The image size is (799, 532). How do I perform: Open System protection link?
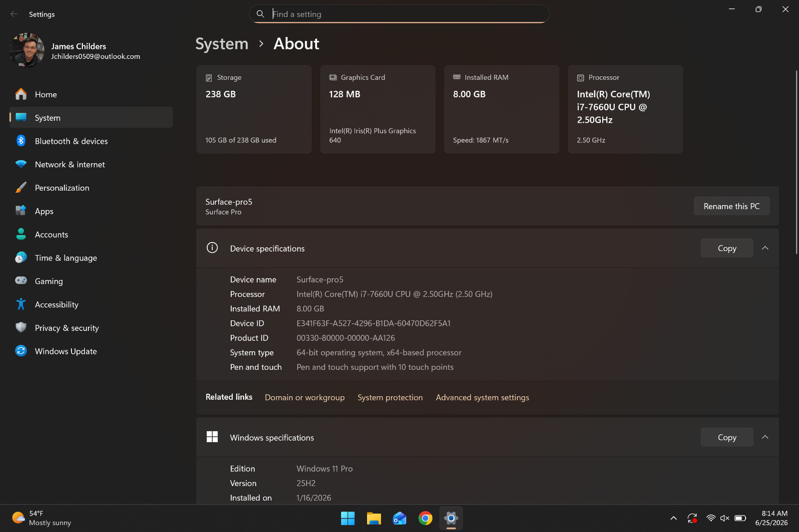(x=390, y=398)
